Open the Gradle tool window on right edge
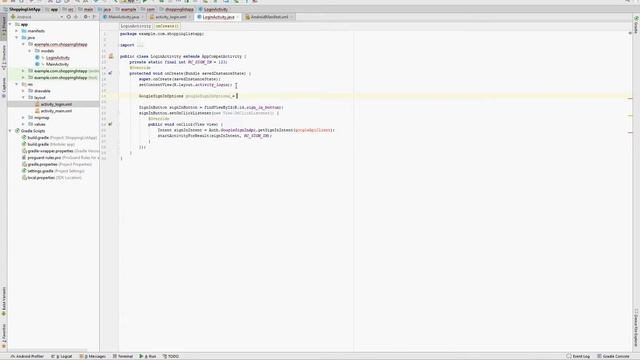 [636, 24]
